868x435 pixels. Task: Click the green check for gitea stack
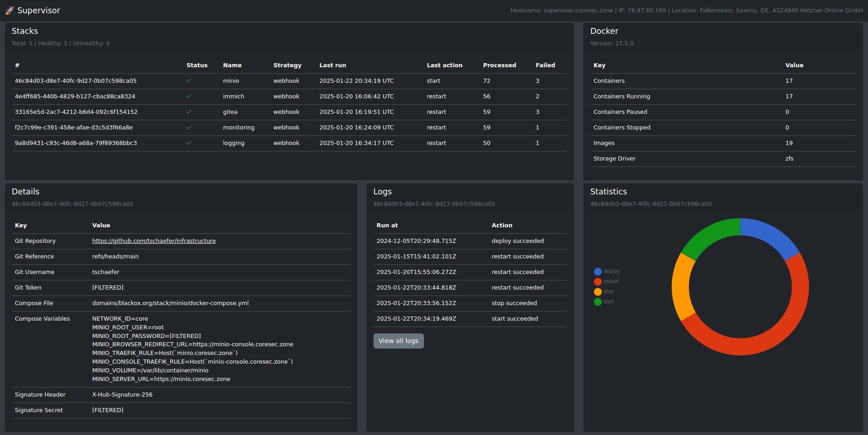[189, 112]
